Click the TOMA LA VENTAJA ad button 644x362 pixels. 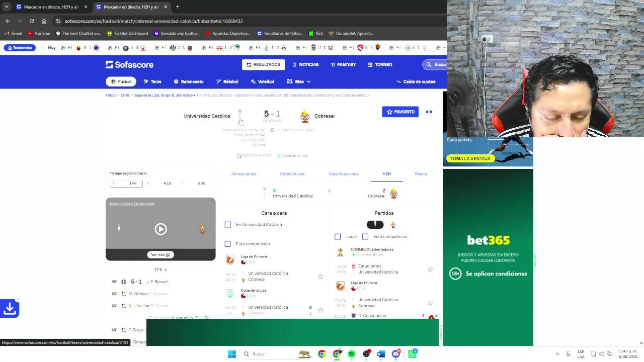[x=470, y=159]
